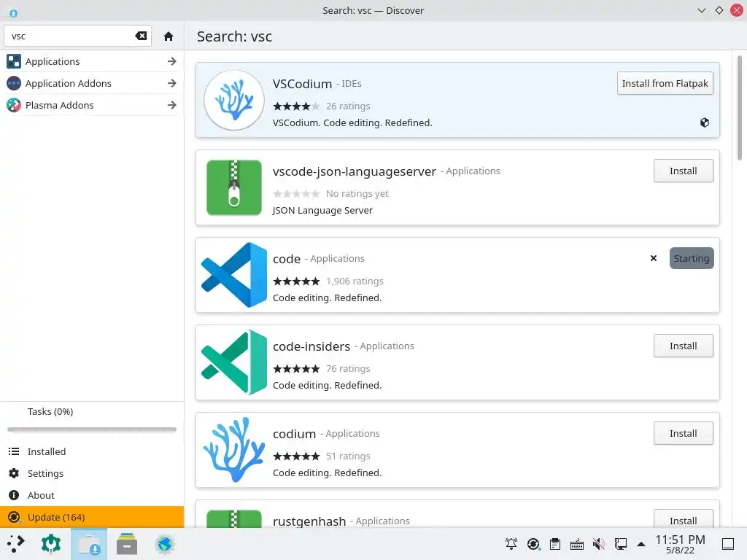This screenshot has width=747, height=560.
Task: Show the Installed applications page
Action: tap(92, 451)
